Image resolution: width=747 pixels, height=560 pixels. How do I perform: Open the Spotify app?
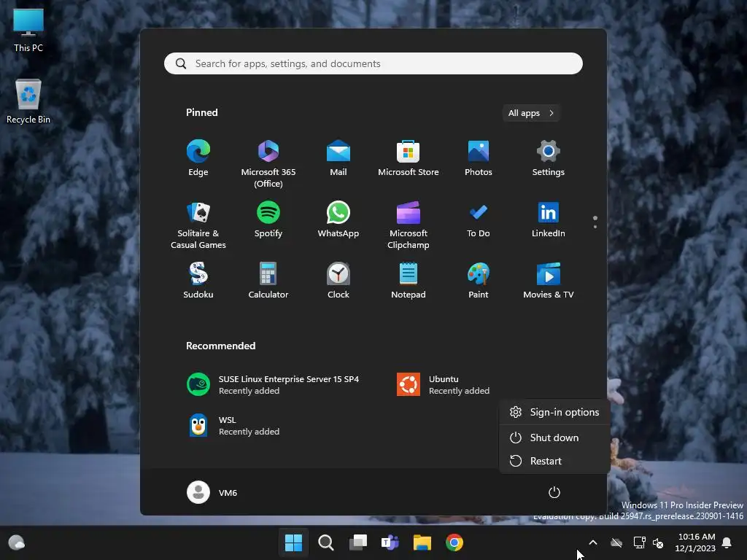268,219
